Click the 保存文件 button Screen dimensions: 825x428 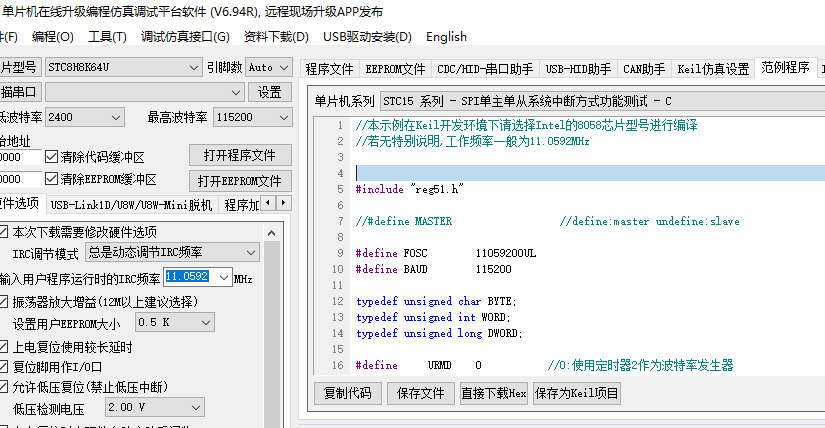click(420, 393)
